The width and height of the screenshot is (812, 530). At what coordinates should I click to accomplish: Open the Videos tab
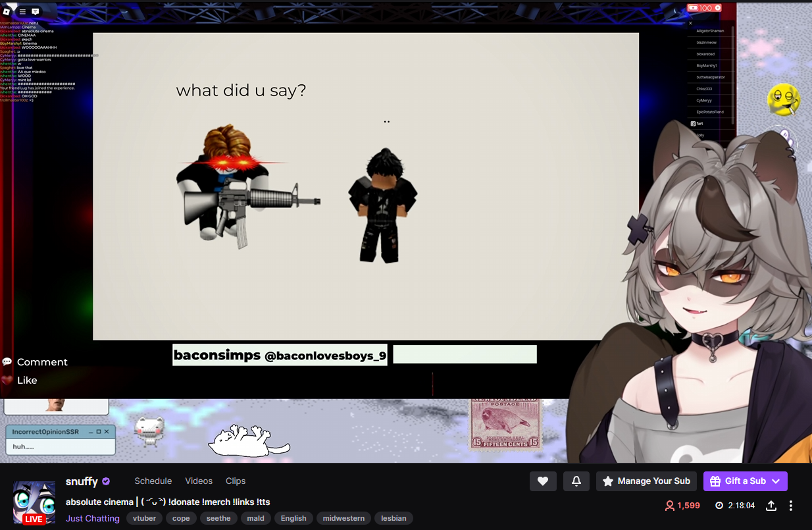pyautogui.click(x=199, y=481)
